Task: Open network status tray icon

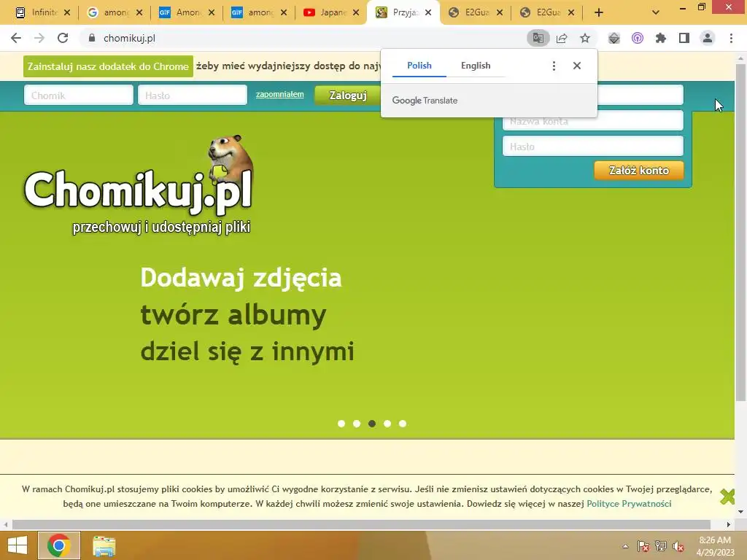Action: click(661, 546)
